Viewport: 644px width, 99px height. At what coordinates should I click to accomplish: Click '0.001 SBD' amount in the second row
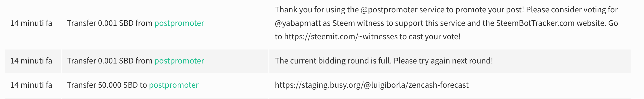coord(116,61)
